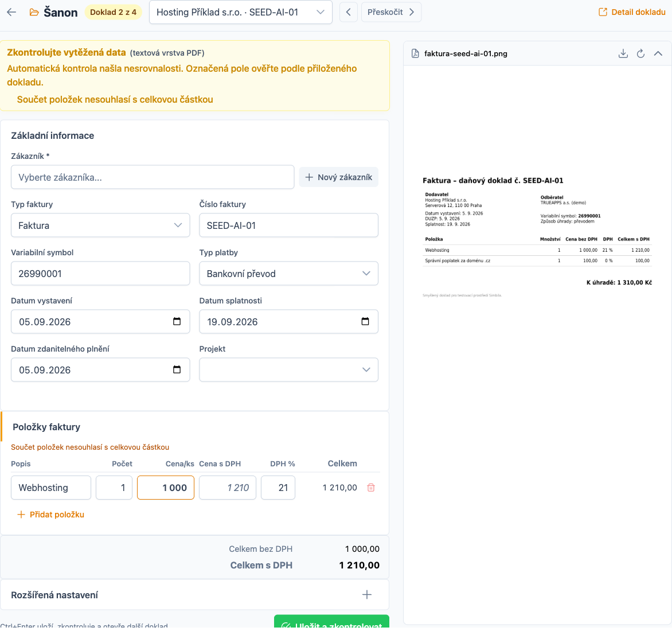Viewport: 672px width, 639px height.
Task: Open the Typ faktury dropdown
Action: pos(100,225)
